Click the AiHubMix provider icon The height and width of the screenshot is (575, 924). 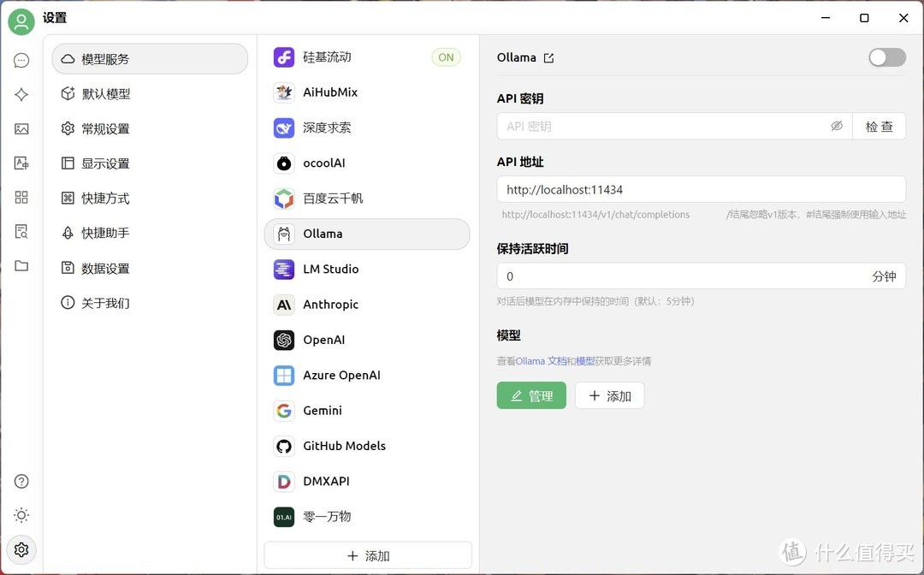pyautogui.click(x=284, y=92)
